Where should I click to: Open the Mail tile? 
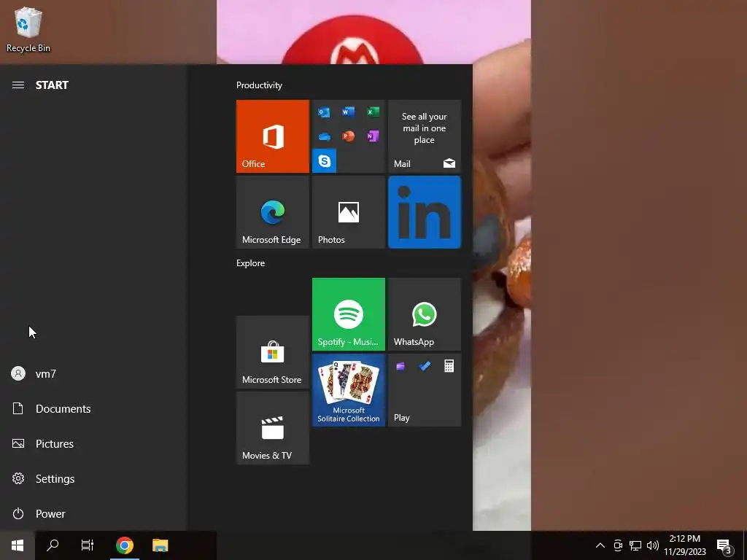pos(425,136)
